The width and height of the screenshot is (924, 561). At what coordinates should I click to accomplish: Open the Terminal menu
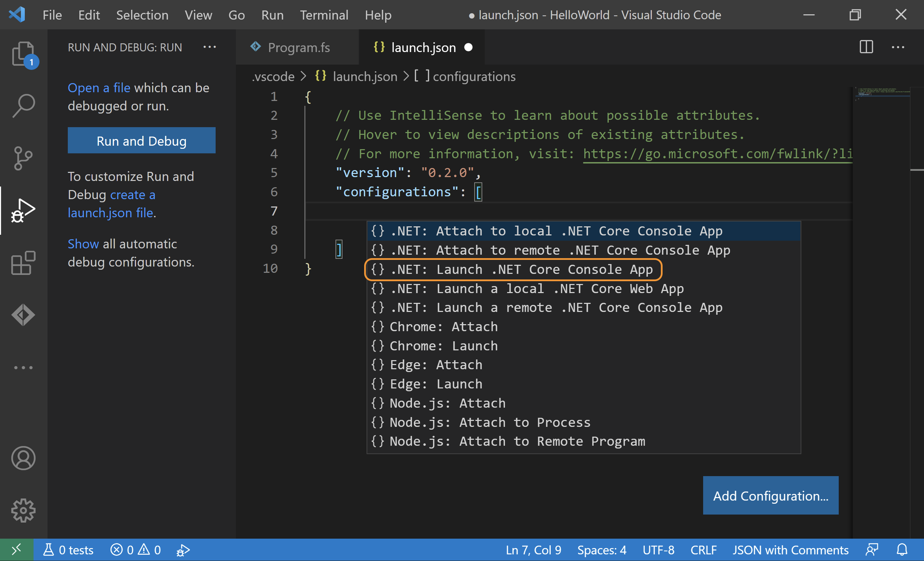pyautogui.click(x=324, y=15)
